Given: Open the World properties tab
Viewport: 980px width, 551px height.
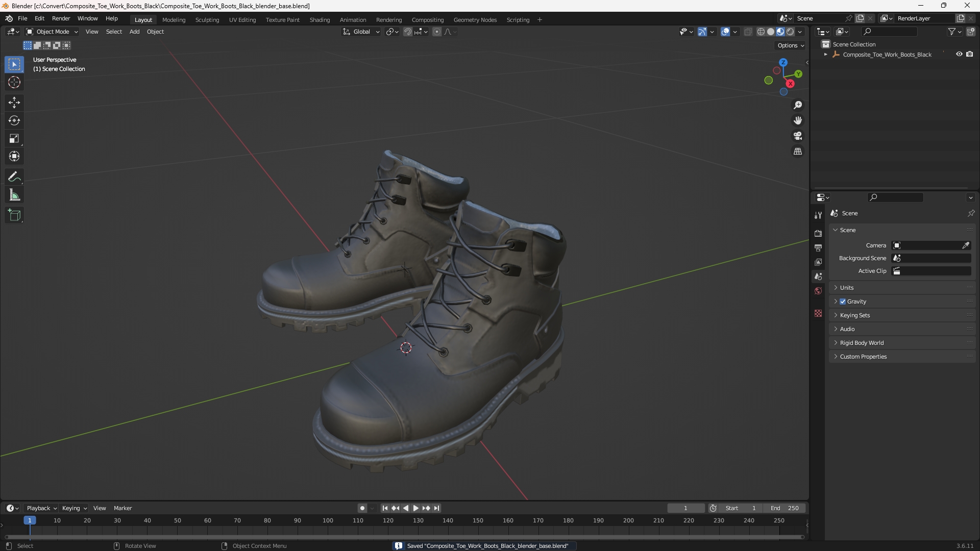Looking at the screenshot, I should 818,291.
